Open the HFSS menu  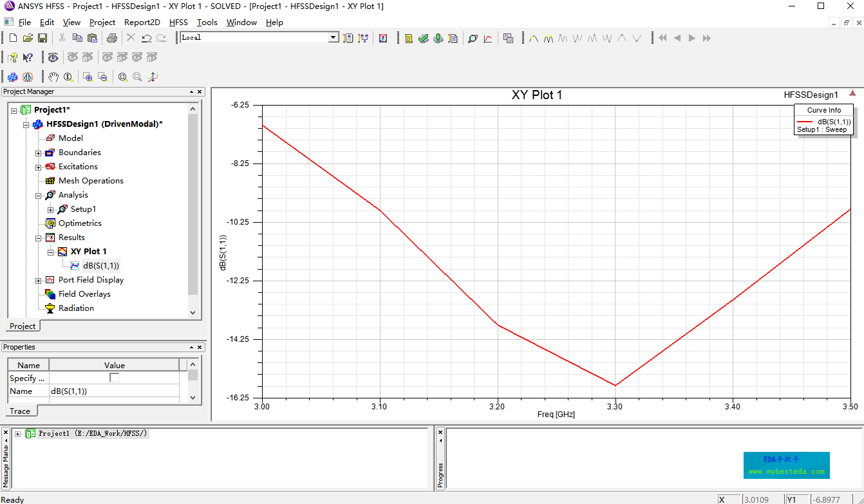pyautogui.click(x=178, y=23)
